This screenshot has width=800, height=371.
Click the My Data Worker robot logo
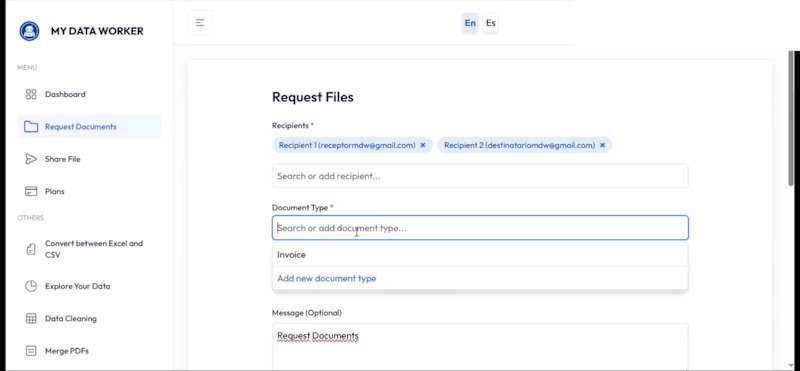point(30,31)
